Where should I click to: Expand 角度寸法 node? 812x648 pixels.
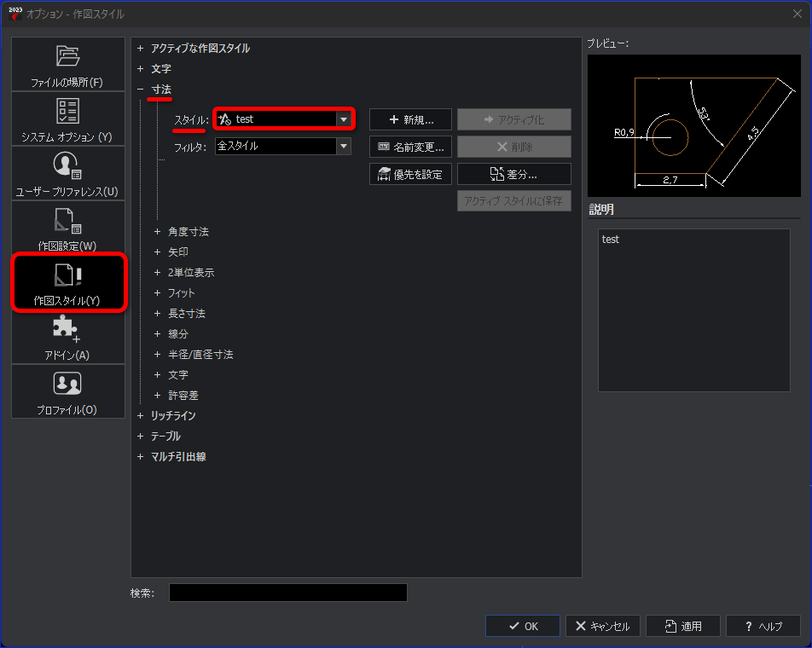pyautogui.click(x=158, y=231)
